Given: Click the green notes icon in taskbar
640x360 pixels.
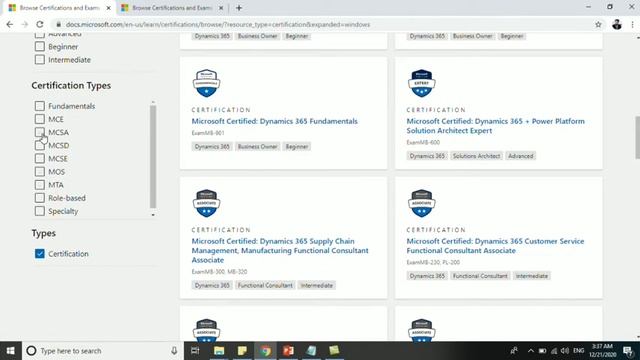Looking at the screenshot, I should click(334, 351).
